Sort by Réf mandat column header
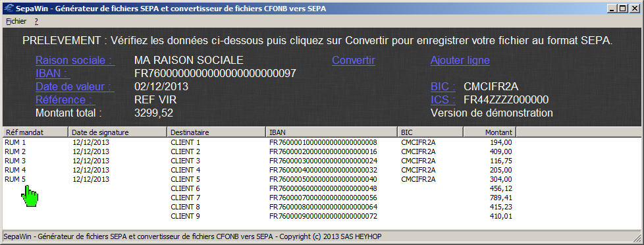Viewport: 644px width, 245px height. point(36,132)
